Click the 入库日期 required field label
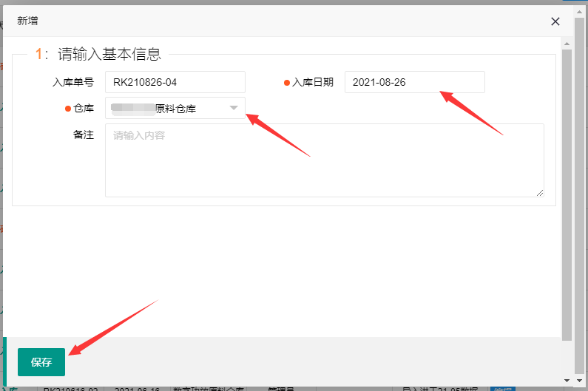The image size is (588, 391). click(x=313, y=82)
